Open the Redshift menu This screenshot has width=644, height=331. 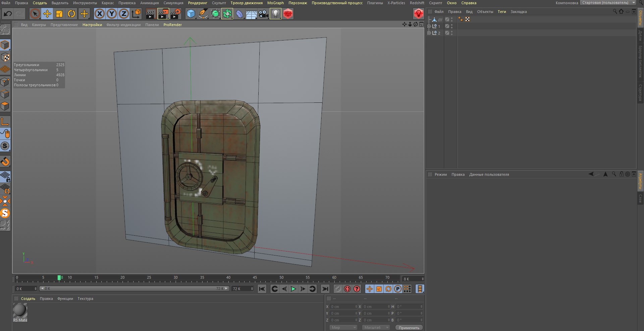417,3
